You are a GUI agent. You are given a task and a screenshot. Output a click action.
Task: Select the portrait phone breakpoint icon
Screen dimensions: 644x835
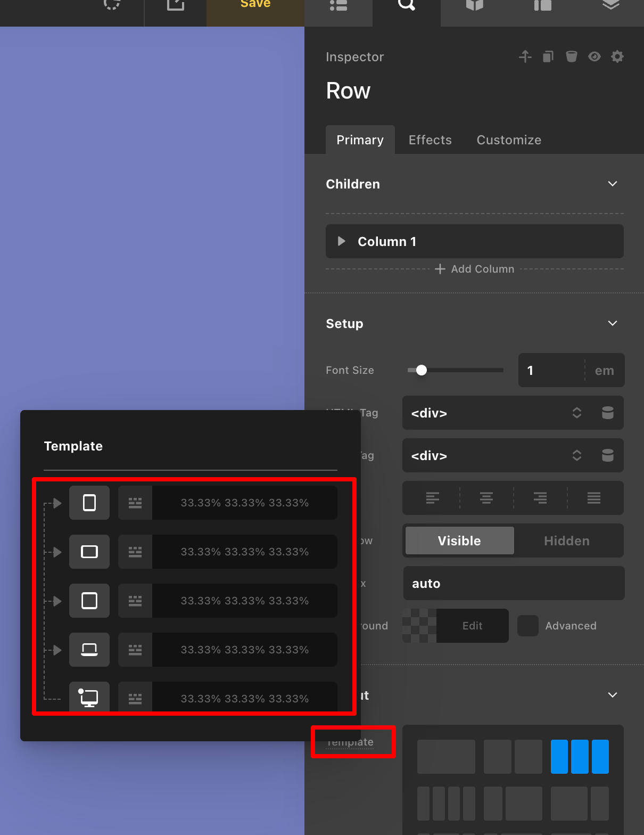(x=89, y=503)
